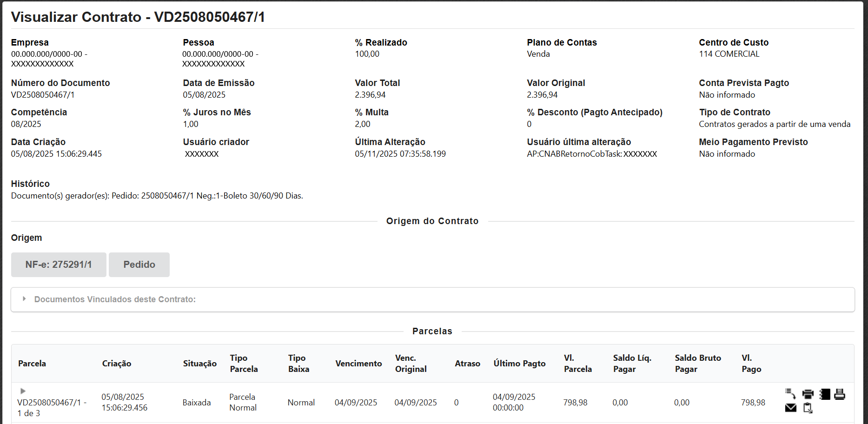
Task: Click the printer icon left of the notebook
Action: pos(808,394)
